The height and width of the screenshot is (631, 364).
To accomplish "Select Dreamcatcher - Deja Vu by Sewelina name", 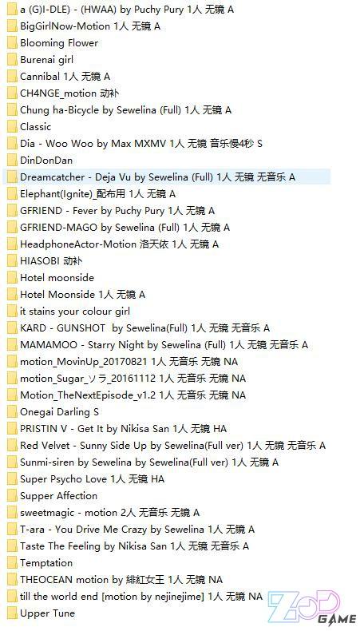I will pyautogui.click(x=158, y=177).
